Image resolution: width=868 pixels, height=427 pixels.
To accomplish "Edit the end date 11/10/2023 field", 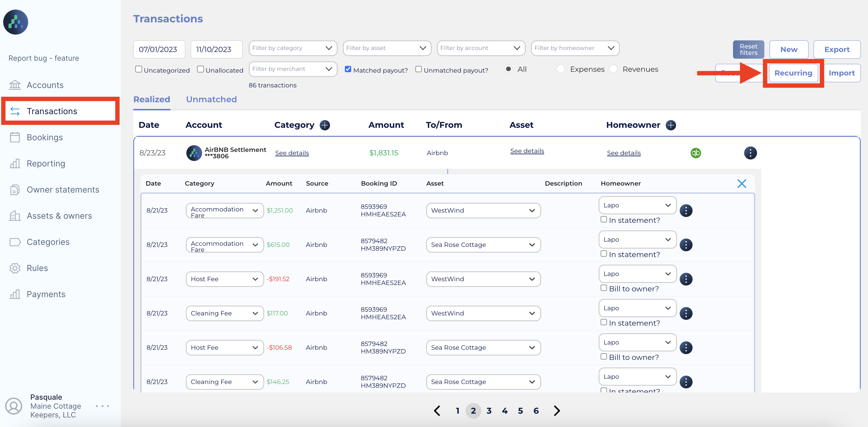I will click(216, 50).
